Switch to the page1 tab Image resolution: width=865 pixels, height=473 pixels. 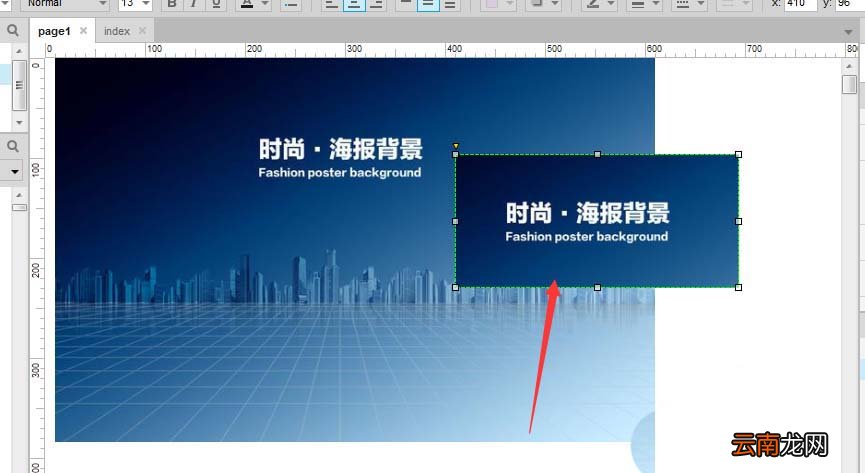[54, 31]
